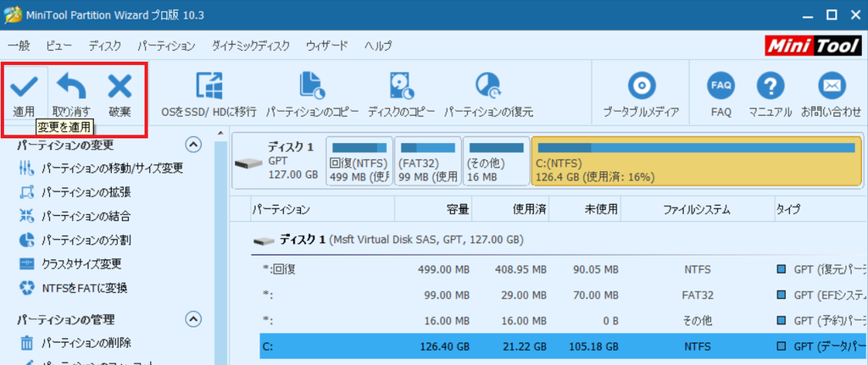The height and width of the screenshot is (365, 868).
Task: Click GPT (復元パーティション) type cell
Action: (x=822, y=270)
